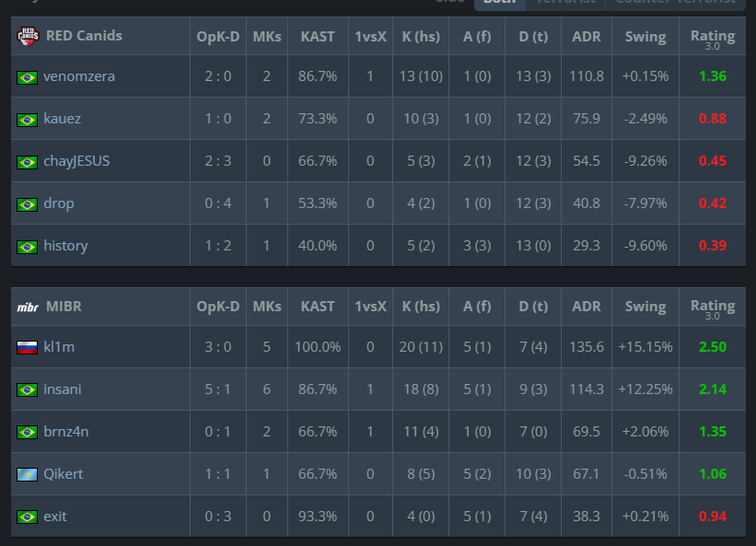The width and height of the screenshot is (756, 546).
Task: Click the RED Canids team logo
Action: (28, 37)
